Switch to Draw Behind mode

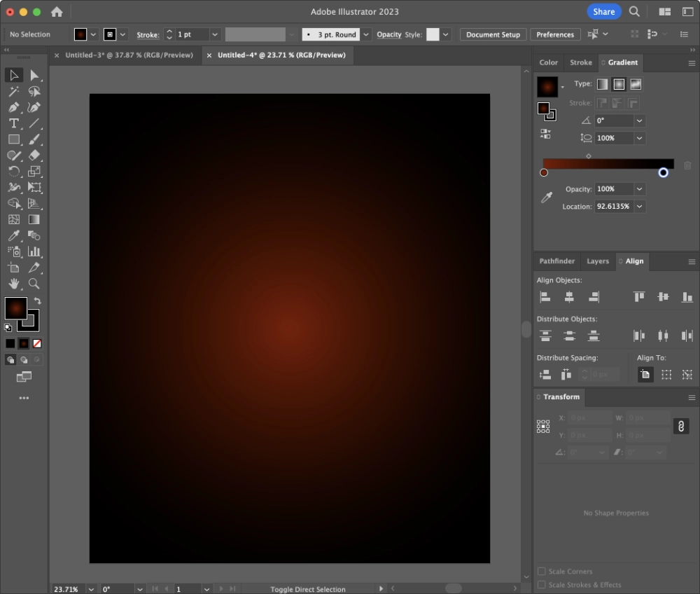pyautogui.click(x=24, y=360)
